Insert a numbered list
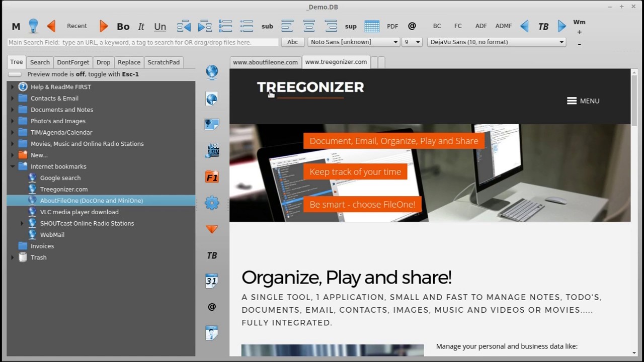 [225, 26]
